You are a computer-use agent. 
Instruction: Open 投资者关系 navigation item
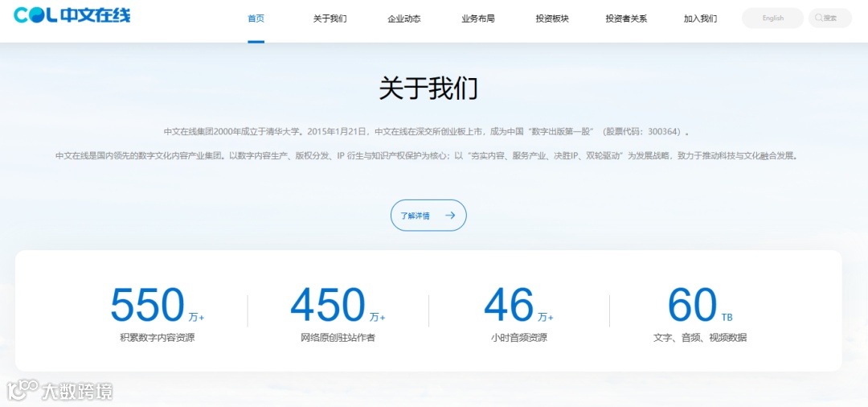pos(626,18)
